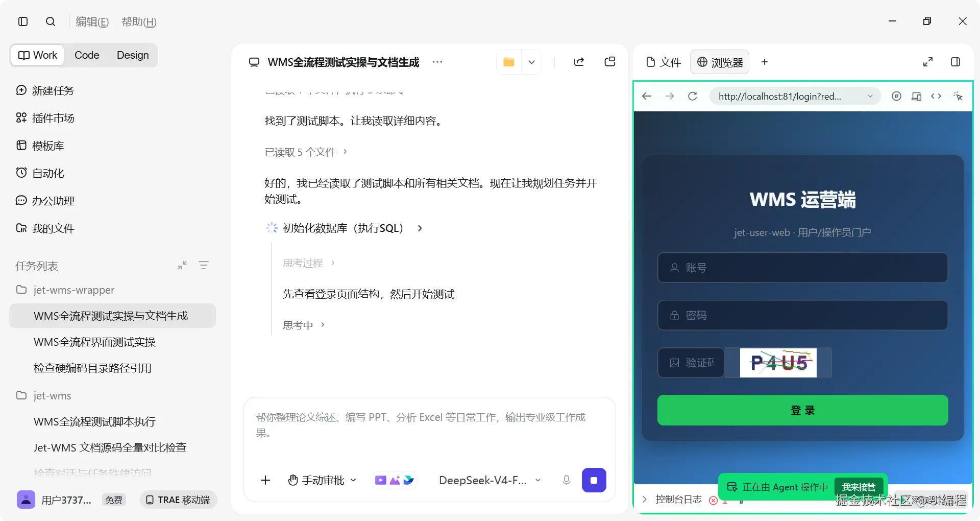980x521 pixels.
Task: Expand the 思考过程 section
Action: pos(309,263)
